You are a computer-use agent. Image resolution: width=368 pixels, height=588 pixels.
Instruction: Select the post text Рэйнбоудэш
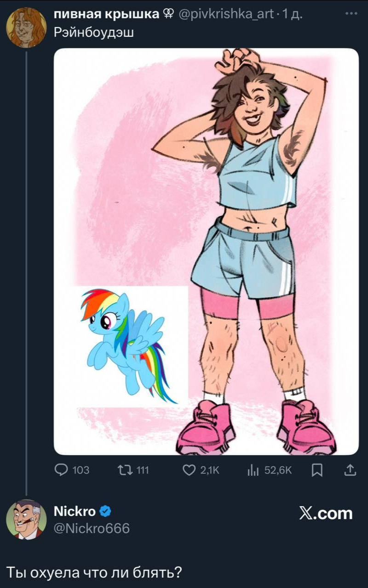pos(93,33)
